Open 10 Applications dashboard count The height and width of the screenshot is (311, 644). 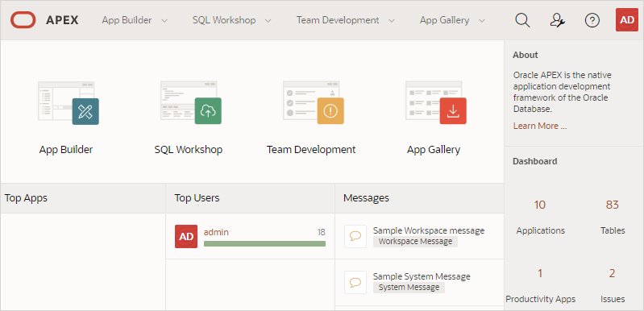540,205
